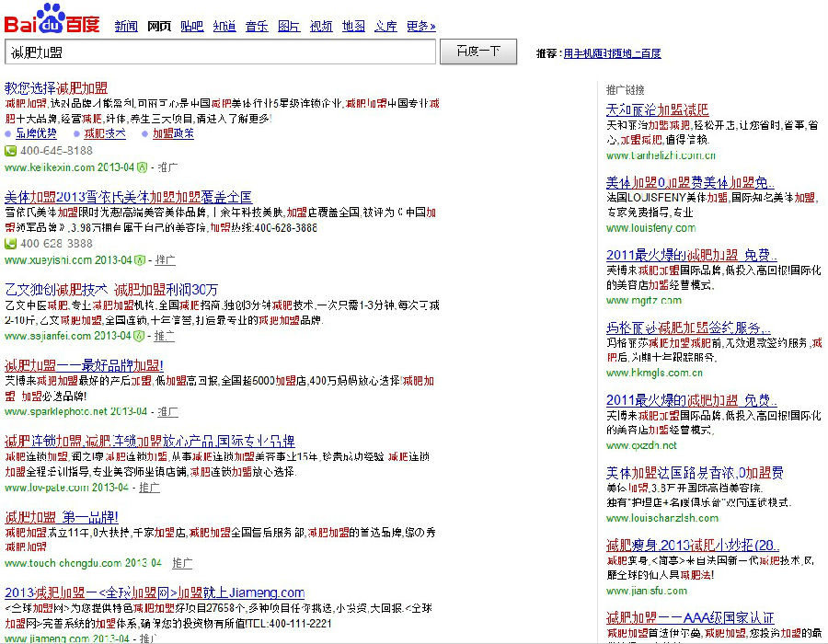Click the sidebar URL www.jiansfu.com
Viewport: 828px width, 644px height.
pos(647,591)
